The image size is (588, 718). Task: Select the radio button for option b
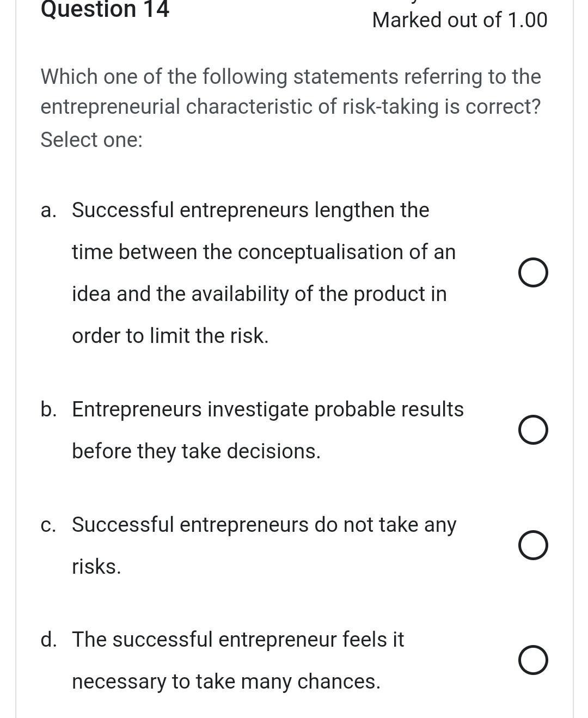tap(534, 429)
